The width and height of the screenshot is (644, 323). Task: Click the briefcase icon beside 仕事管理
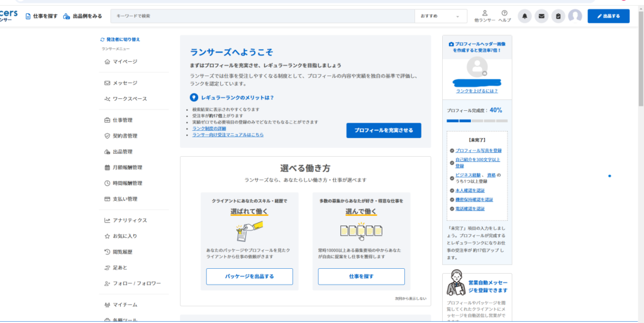[107, 120]
